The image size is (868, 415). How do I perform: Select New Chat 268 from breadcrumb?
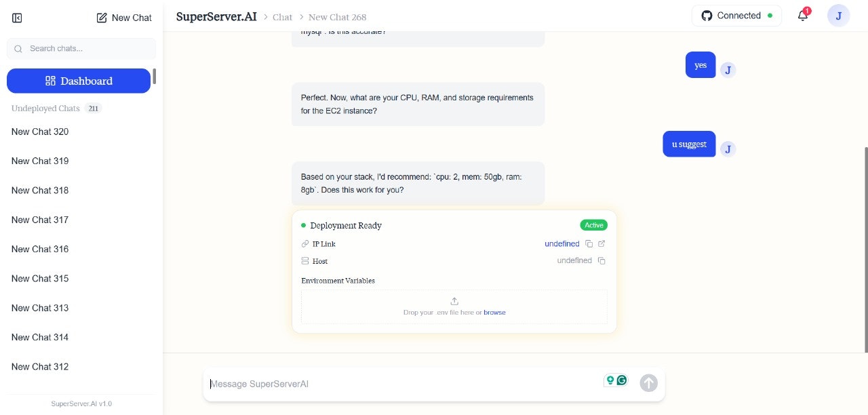[x=337, y=17]
